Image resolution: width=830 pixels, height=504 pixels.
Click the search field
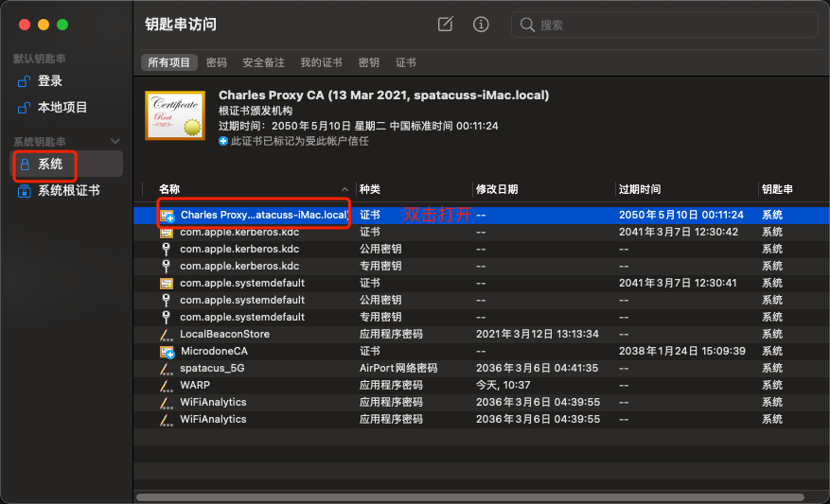click(x=664, y=25)
